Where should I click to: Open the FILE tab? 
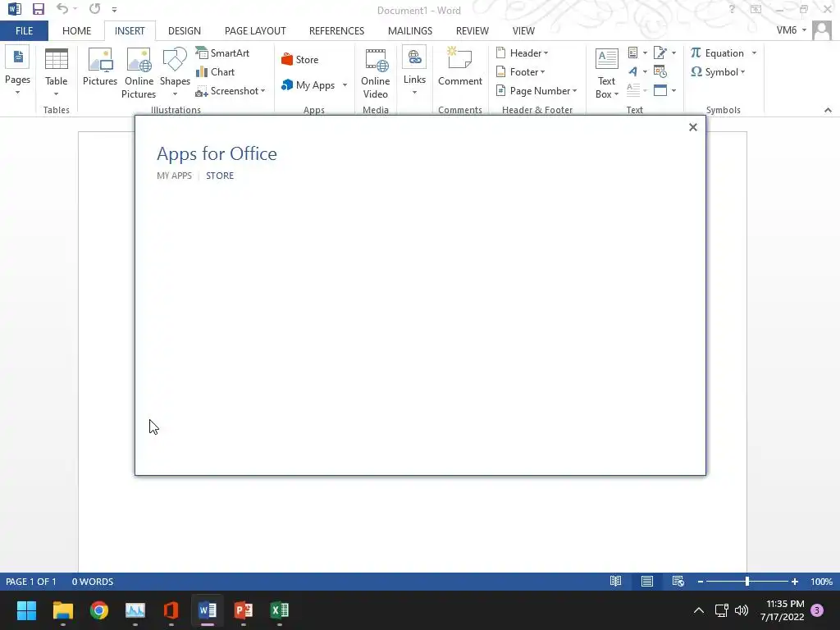[24, 30]
